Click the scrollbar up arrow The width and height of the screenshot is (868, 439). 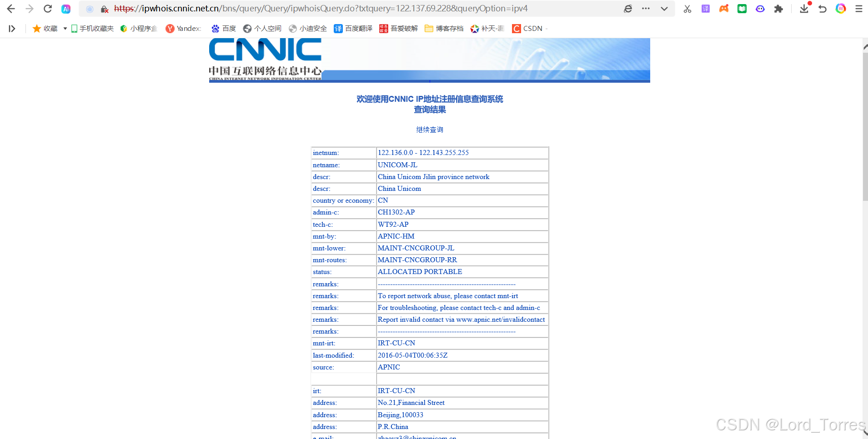pyautogui.click(x=865, y=47)
